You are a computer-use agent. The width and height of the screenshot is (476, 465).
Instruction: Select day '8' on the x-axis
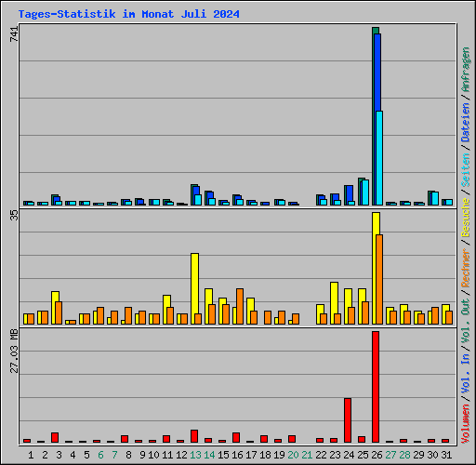(128, 455)
